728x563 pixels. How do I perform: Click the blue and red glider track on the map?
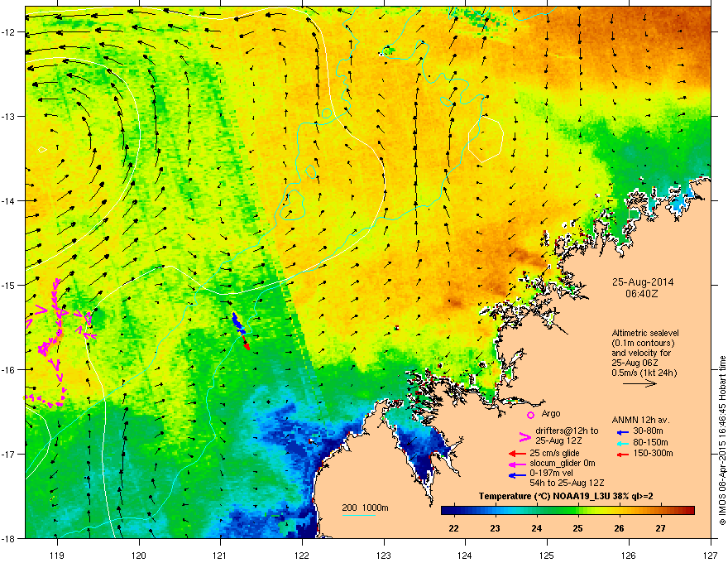(241, 330)
